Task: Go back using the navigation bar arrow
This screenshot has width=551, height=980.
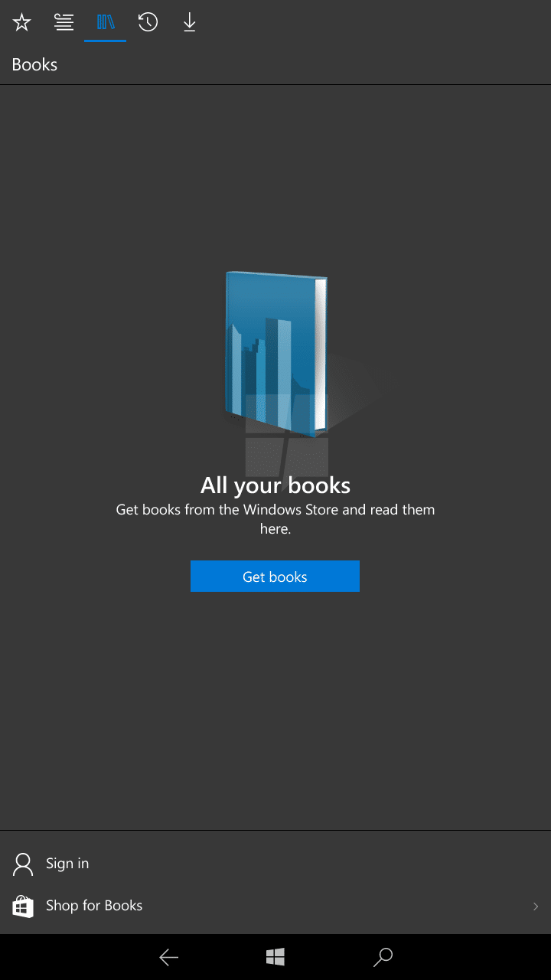Action: tap(168, 956)
